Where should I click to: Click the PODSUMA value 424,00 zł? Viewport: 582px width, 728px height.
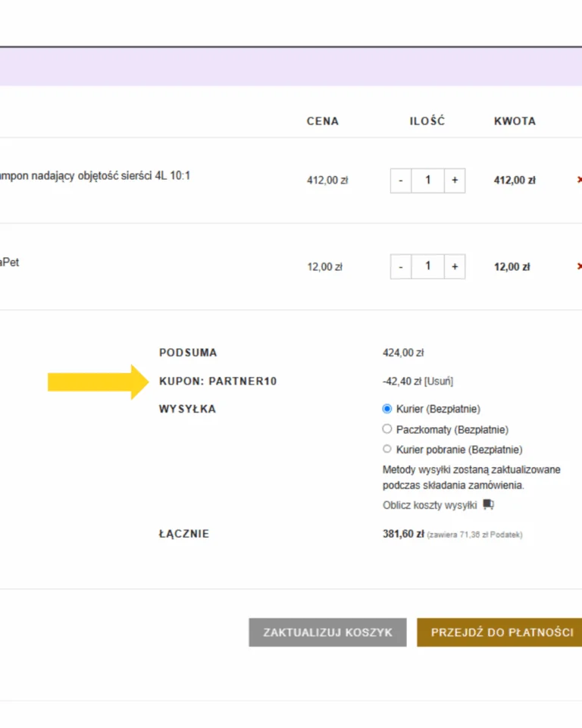(403, 353)
